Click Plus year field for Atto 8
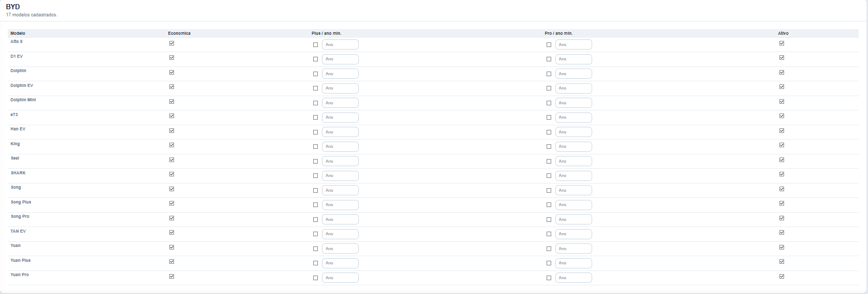The width and height of the screenshot is (868, 294). (x=340, y=44)
